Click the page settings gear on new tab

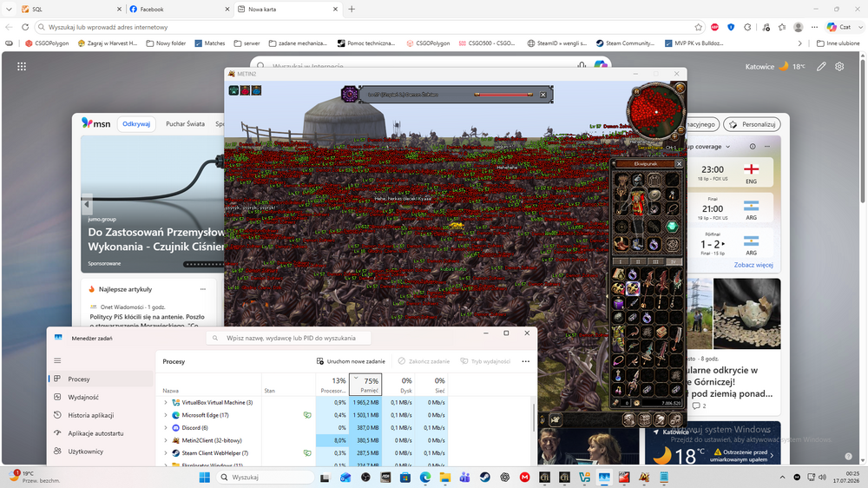click(839, 67)
